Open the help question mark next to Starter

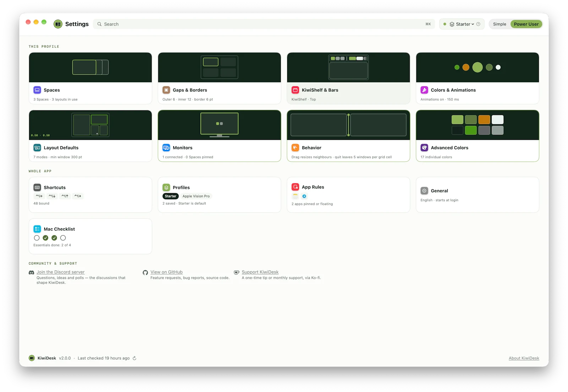[478, 24]
